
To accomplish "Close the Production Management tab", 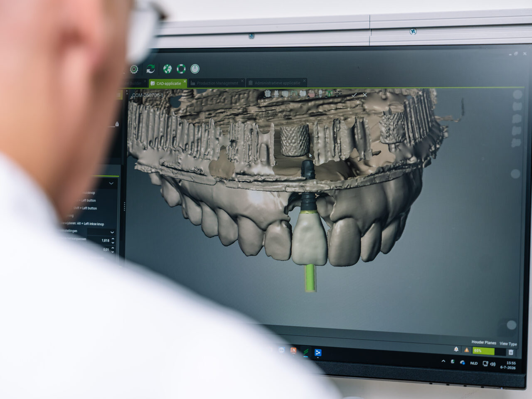I will (x=242, y=81).
